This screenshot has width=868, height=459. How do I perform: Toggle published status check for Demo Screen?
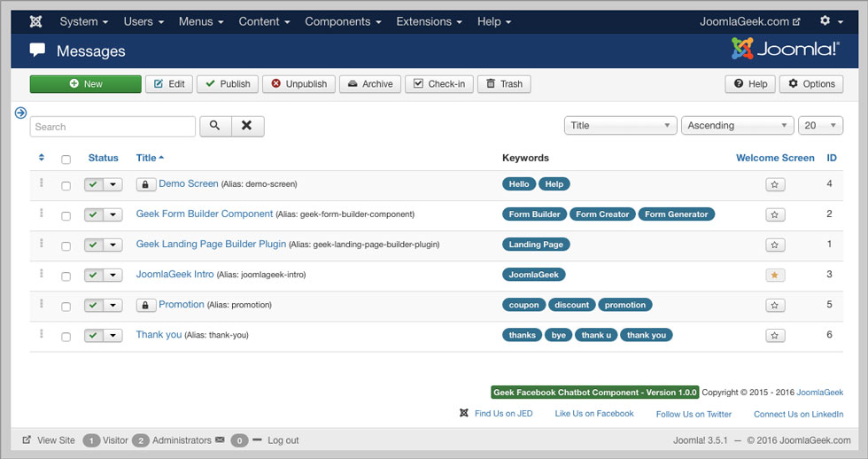(x=94, y=184)
